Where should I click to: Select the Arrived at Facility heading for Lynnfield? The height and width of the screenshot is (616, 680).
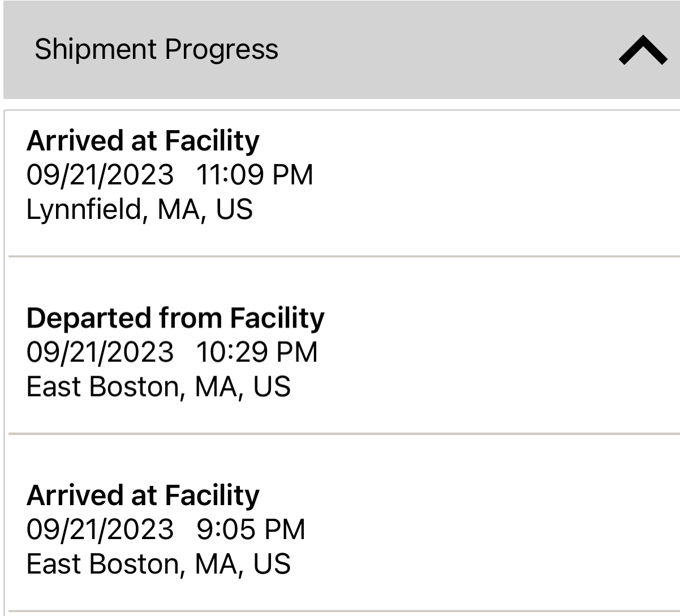point(143,140)
